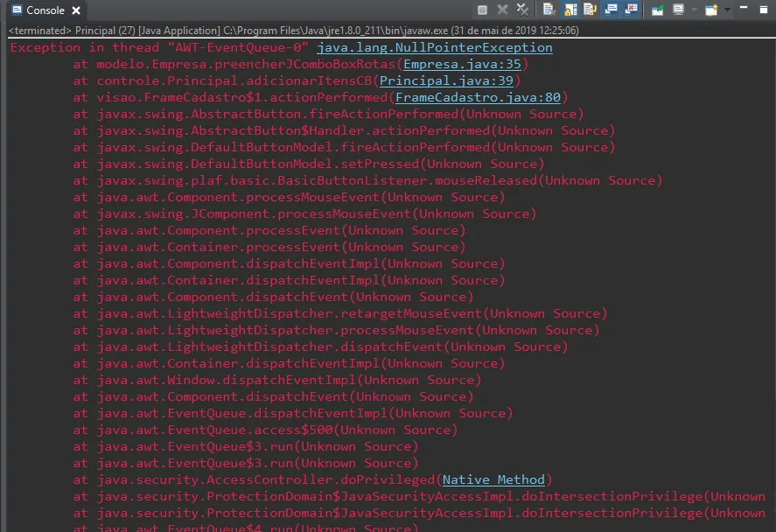This screenshot has height=532, width=776.
Task: Open the Principal.java:39 stack trace link
Action: (446, 80)
